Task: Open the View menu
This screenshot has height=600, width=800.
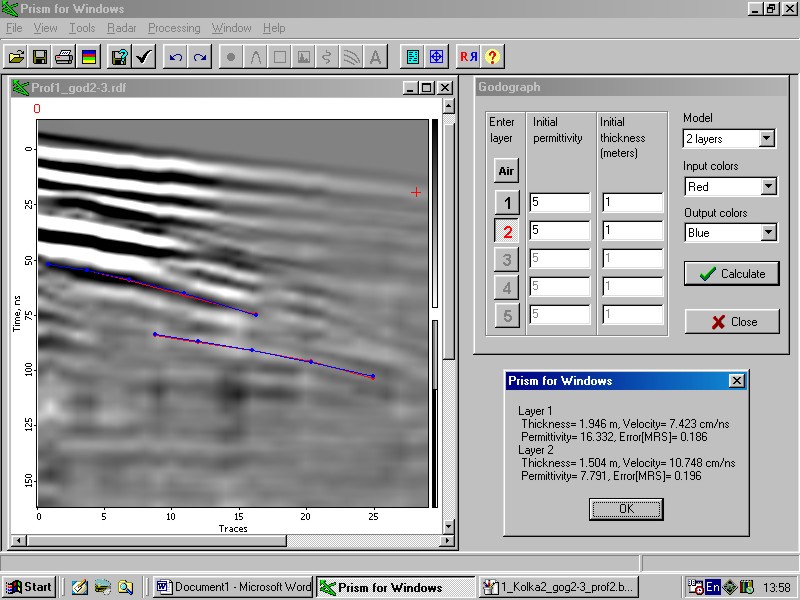Action: tap(45, 28)
